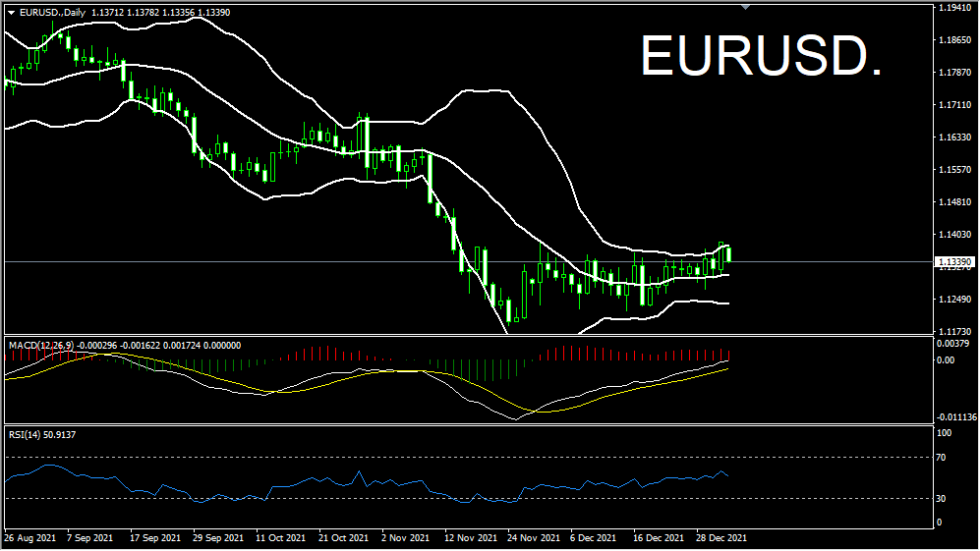Click the 11 Oct 2021 date label
This screenshot has height=551, width=980.
point(281,539)
